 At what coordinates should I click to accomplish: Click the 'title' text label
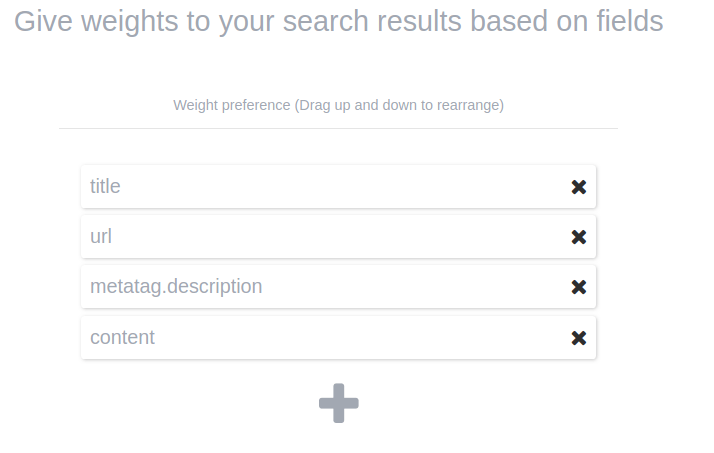(x=105, y=187)
